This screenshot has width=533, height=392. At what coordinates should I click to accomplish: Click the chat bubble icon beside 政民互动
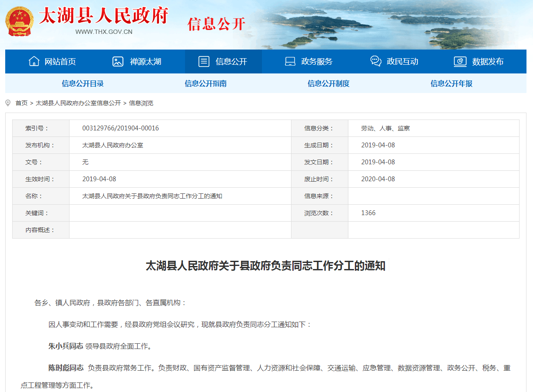(376, 61)
